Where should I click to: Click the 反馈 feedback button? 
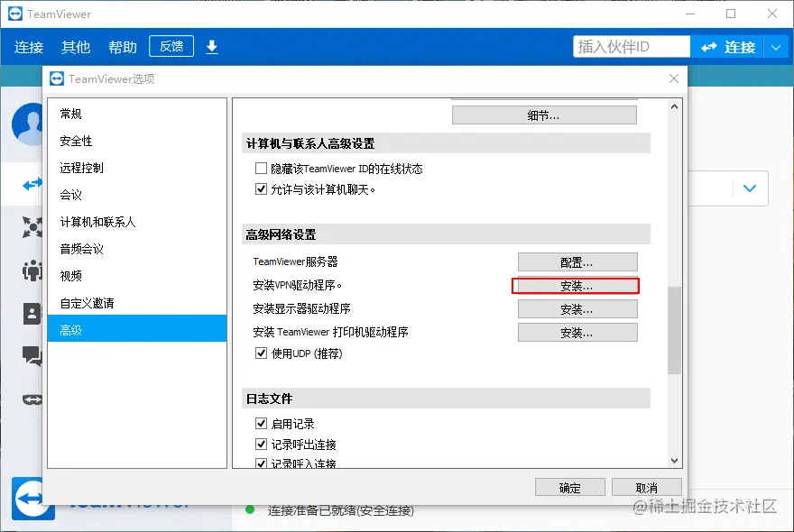[x=171, y=46]
